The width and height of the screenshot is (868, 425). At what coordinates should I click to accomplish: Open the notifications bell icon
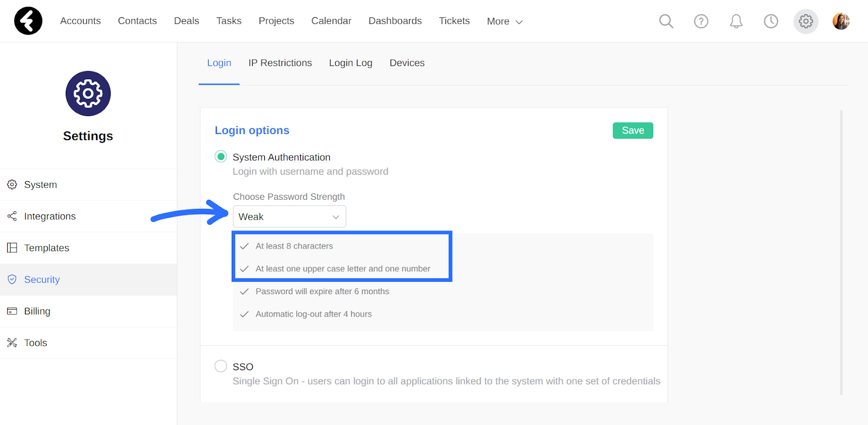tap(736, 21)
